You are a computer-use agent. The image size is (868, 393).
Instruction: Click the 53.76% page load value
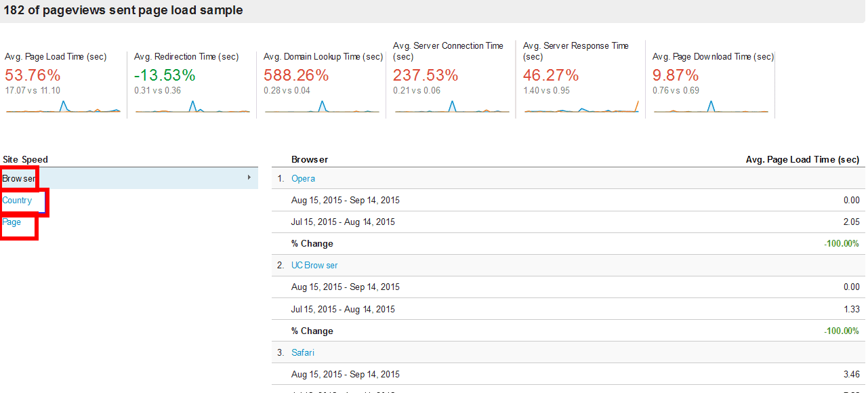(33, 75)
